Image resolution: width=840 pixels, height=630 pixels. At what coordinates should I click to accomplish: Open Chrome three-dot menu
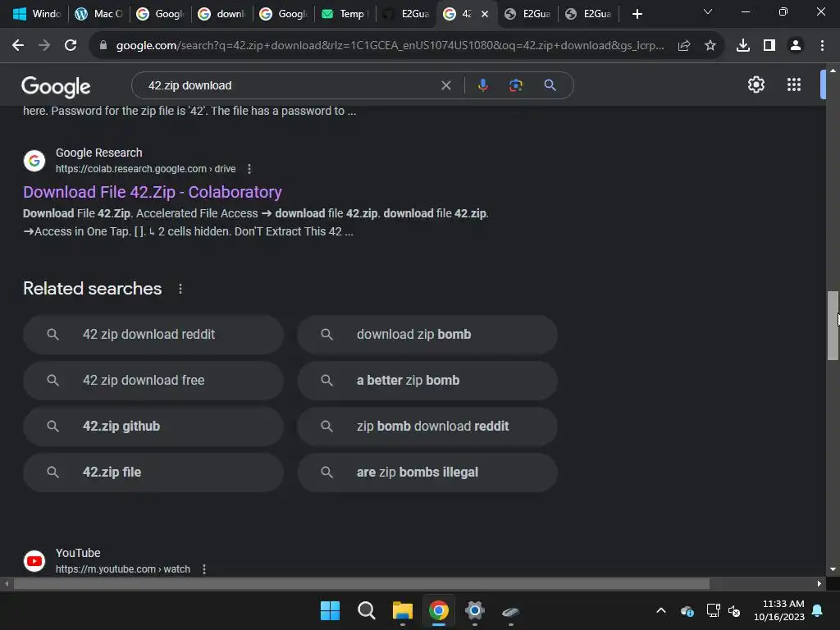click(x=822, y=46)
